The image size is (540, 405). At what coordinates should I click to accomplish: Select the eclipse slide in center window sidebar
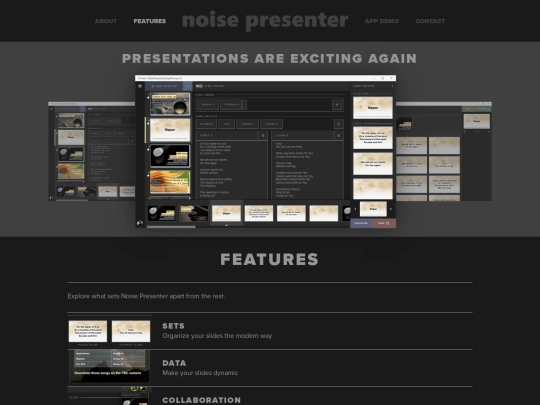coord(170,104)
